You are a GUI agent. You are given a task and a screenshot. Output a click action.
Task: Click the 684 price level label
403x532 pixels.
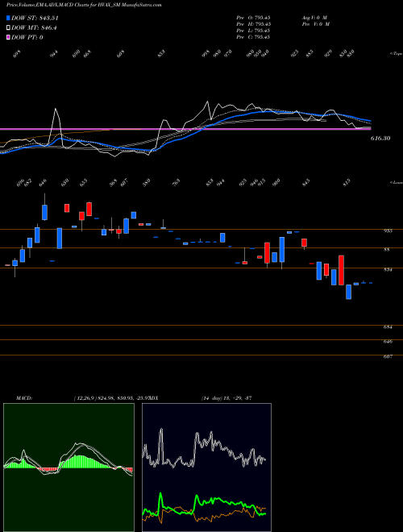[x=388, y=327]
